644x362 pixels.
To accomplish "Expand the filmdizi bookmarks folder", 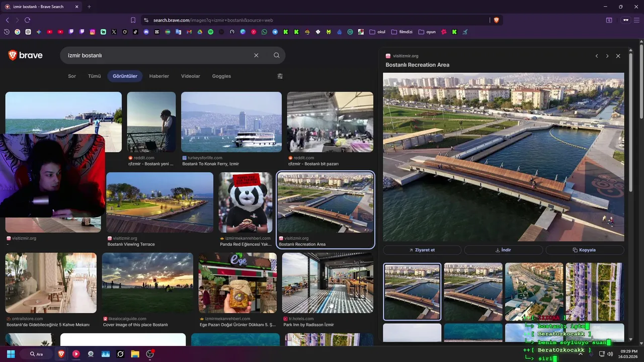I will [x=401, y=32].
